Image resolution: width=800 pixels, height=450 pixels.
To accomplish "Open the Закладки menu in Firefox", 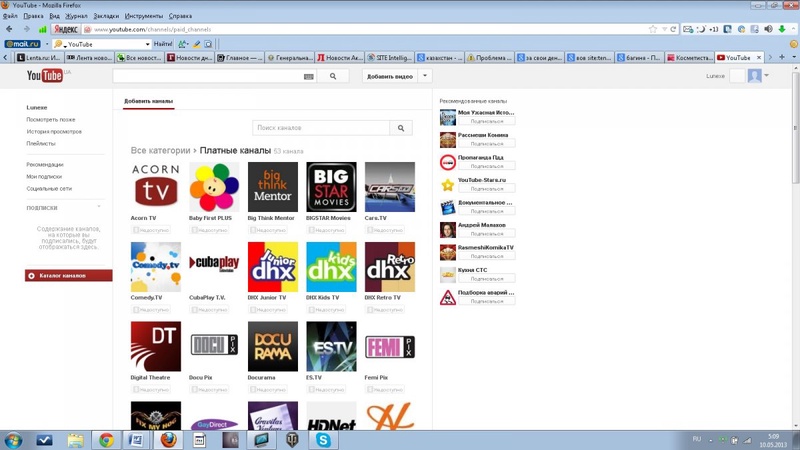I will [x=105, y=16].
